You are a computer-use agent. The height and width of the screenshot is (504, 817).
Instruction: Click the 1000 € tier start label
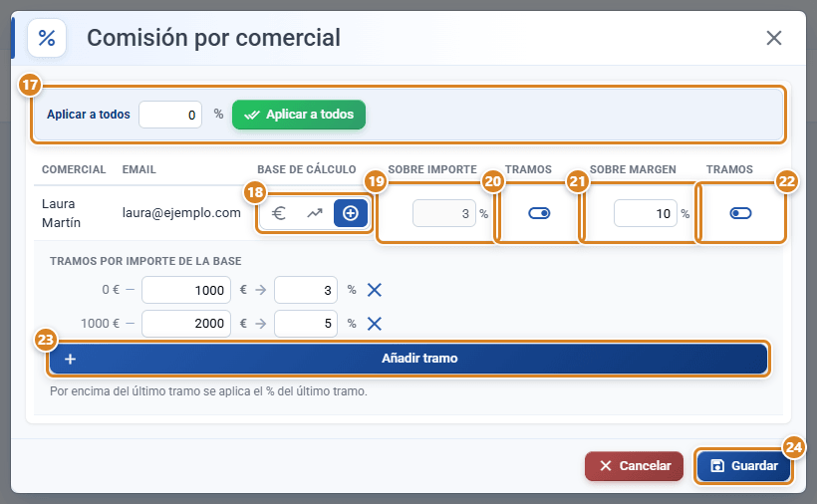(x=100, y=324)
